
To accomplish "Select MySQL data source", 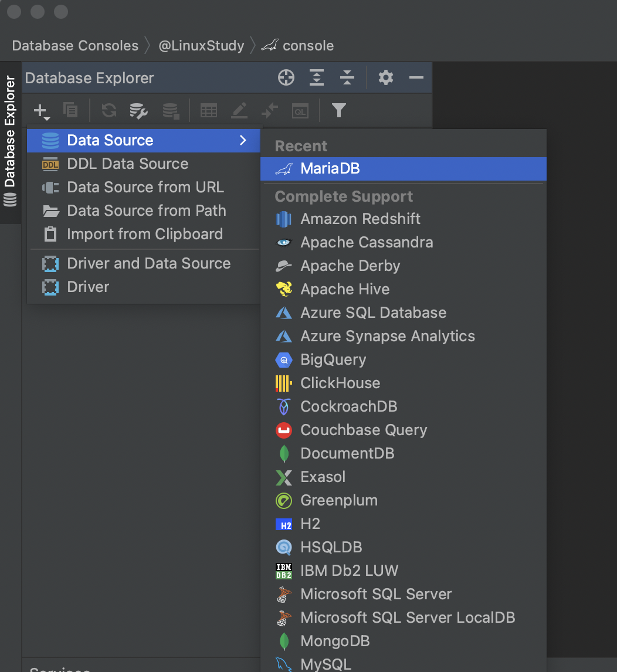I will pos(404,664).
